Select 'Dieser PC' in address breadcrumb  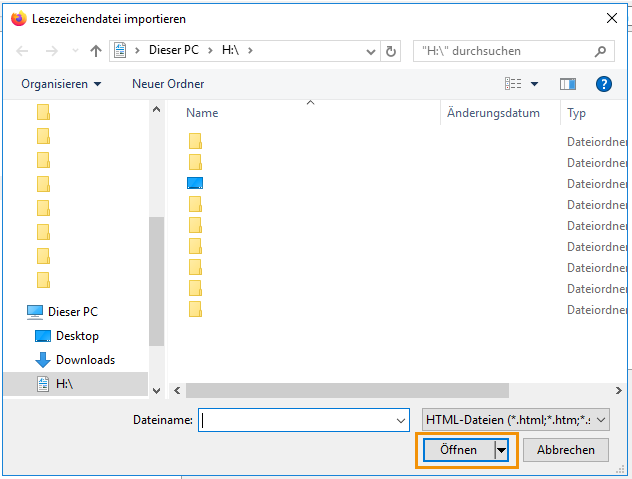174,50
